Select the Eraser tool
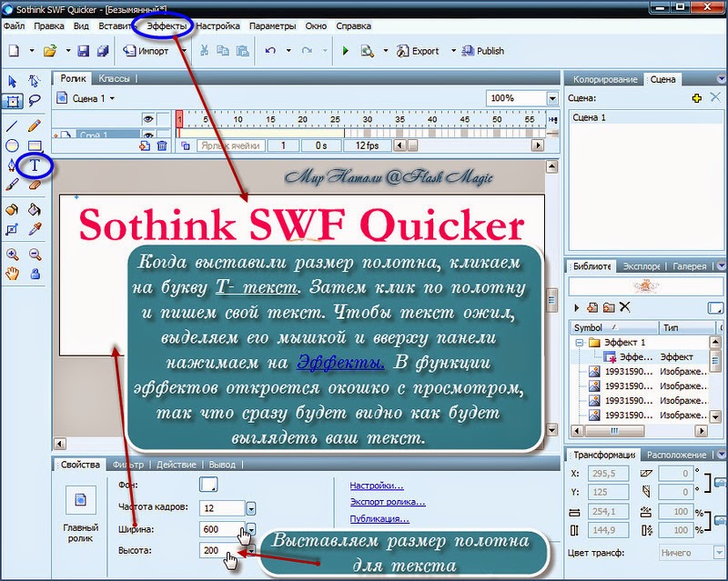728x581 pixels. coord(35,185)
